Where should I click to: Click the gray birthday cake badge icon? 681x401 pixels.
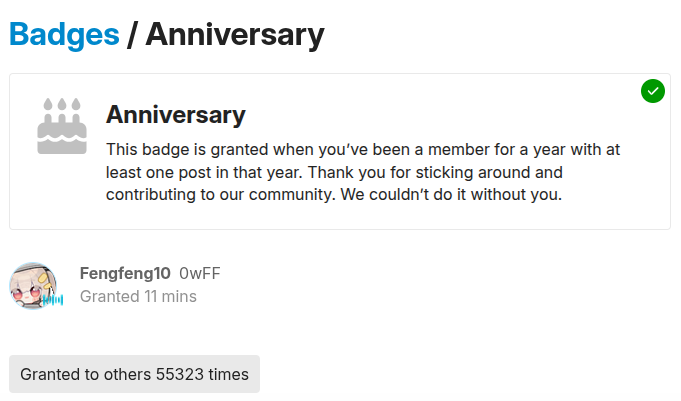tap(62, 126)
